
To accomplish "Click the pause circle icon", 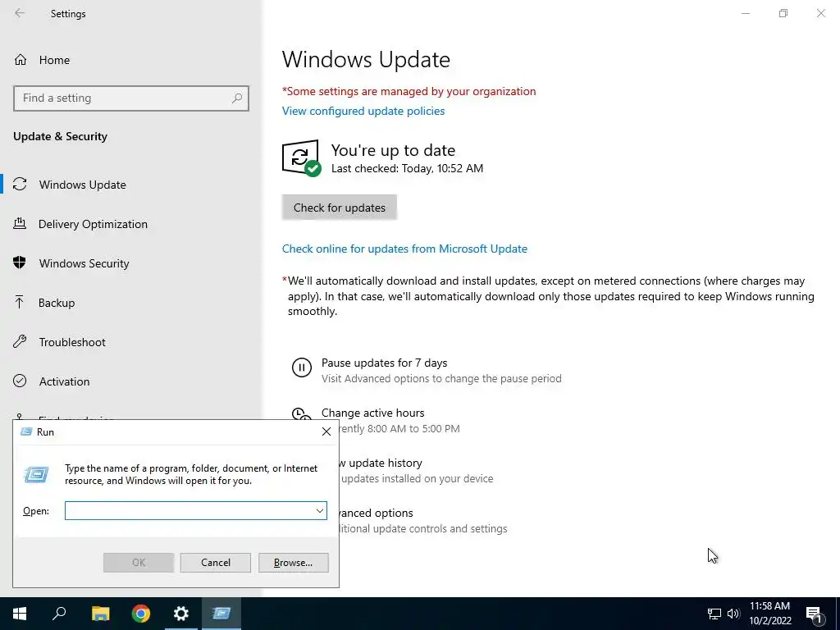I will tap(302, 367).
